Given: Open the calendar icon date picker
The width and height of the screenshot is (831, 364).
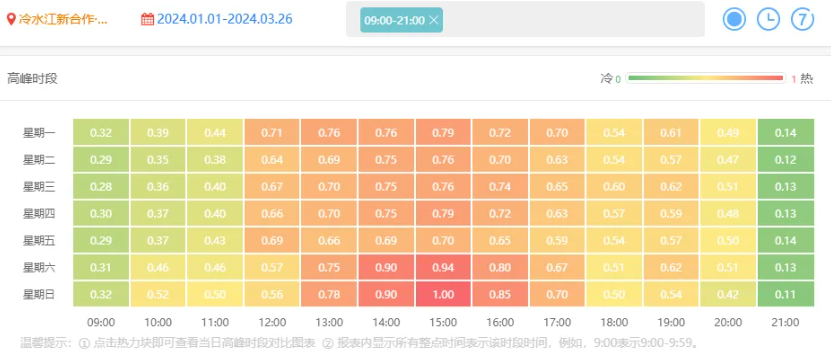Looking at the screenshot, I should (x=147, y=20).
